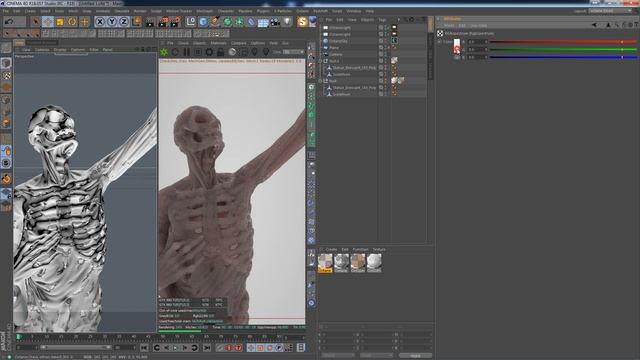Select the Live Selection tool
The width and height of the screenshot is (640, 360).
click(x=36, y=22)
